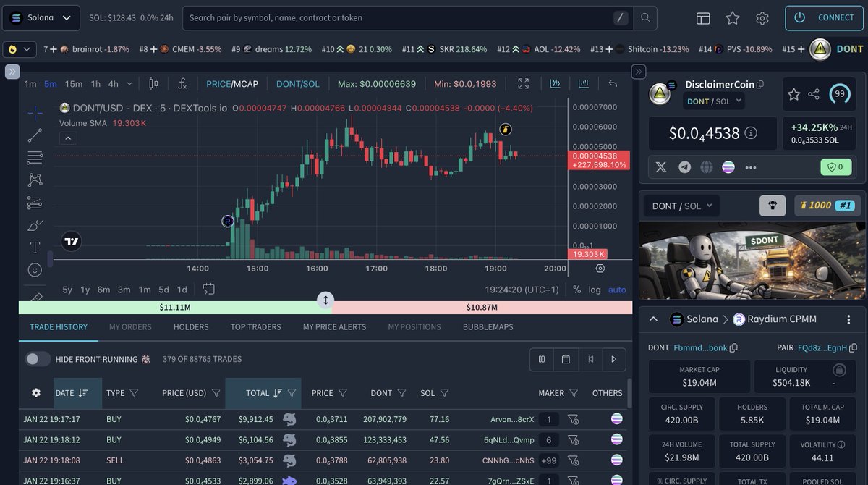Collapse the right info panel arrow

638,72
